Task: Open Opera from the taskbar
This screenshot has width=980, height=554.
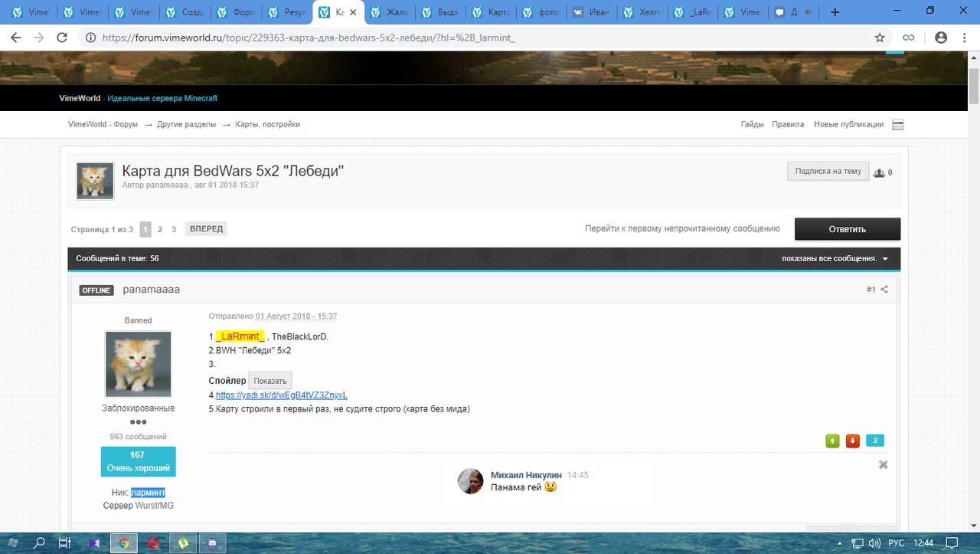Action: (153, 543)
